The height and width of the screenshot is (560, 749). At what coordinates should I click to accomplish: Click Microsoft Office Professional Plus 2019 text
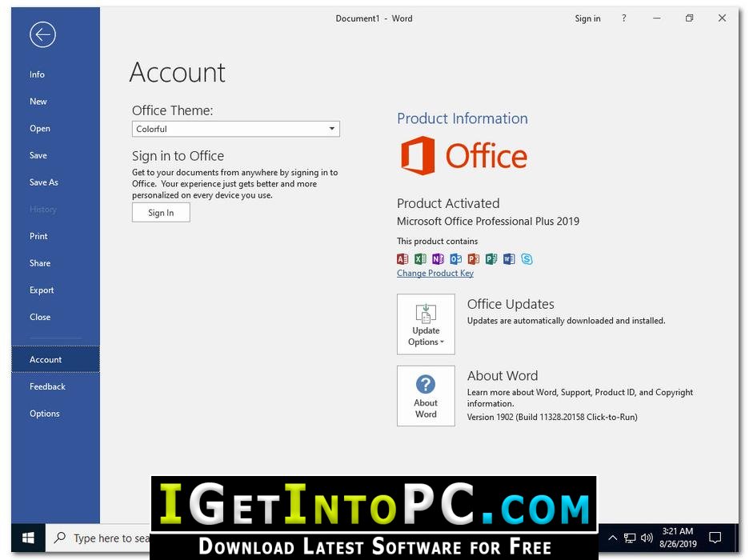coord(487,221)
